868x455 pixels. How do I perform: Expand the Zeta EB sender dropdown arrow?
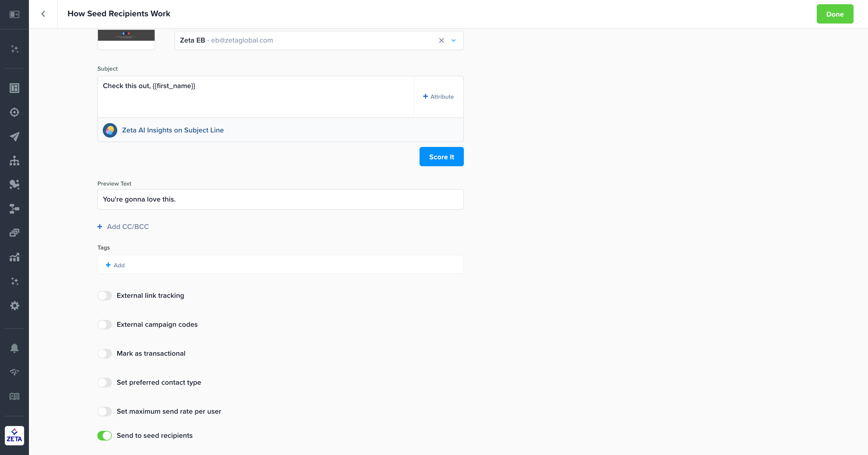click(454, 40)
